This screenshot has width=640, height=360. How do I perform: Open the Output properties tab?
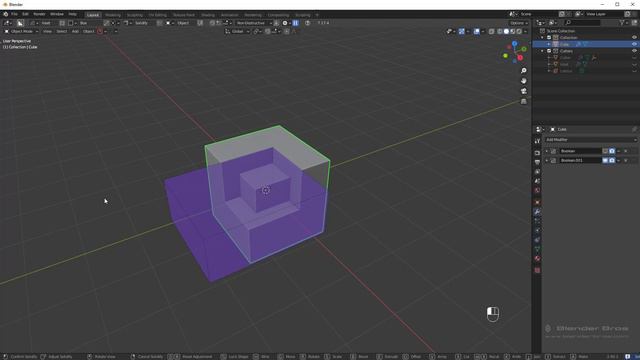tap(537, 162)
